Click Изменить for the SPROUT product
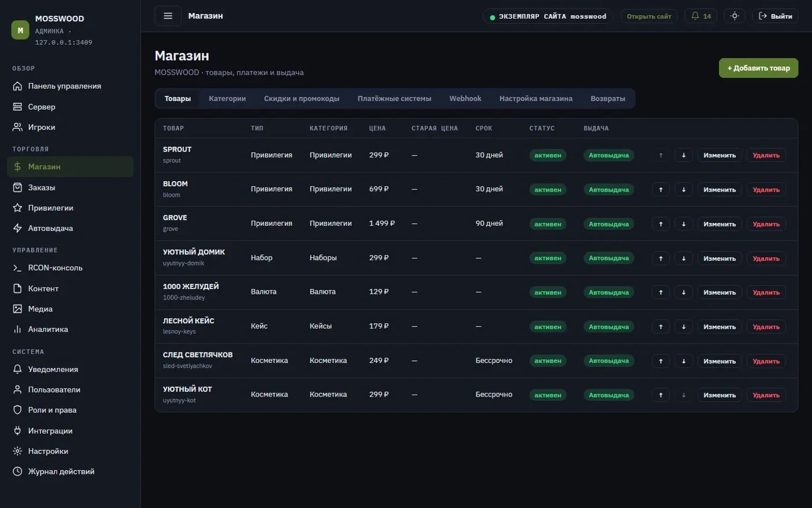 tap(719, 156)
